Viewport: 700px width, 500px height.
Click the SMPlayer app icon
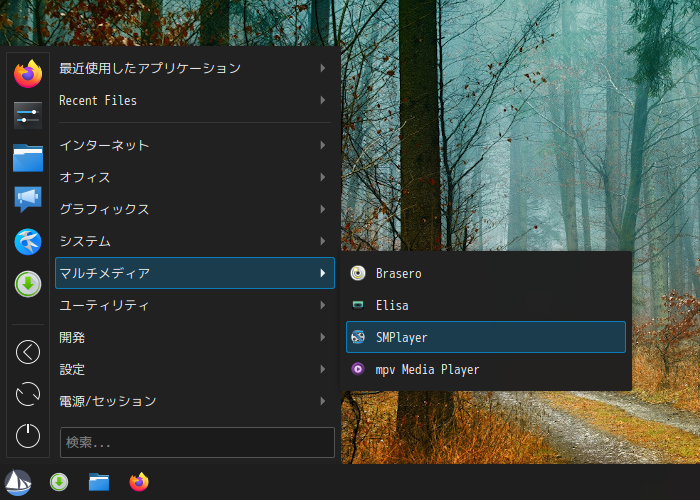pos(358,337)
